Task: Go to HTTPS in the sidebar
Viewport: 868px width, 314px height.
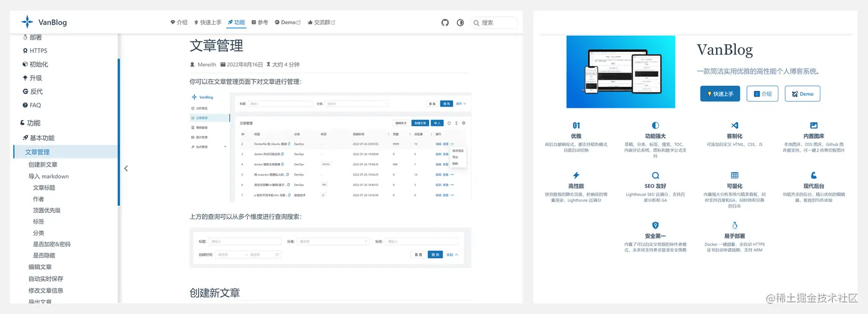Action: 38,51
